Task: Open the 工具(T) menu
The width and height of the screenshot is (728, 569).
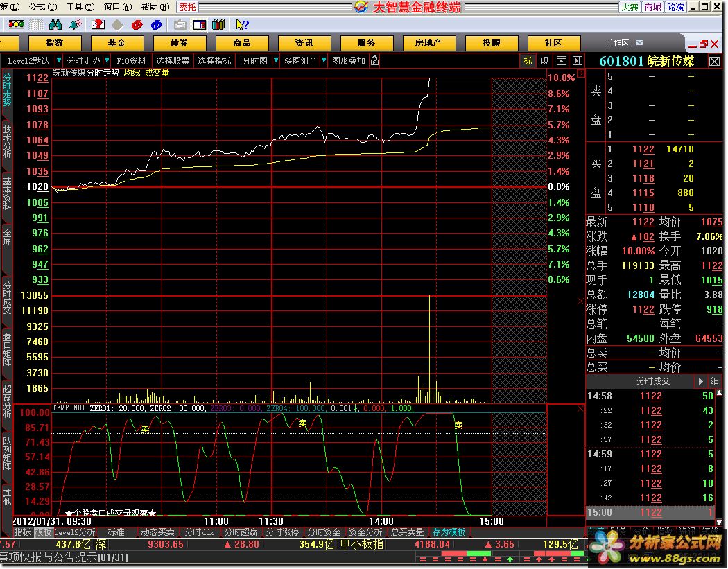Action: [80, 7]
